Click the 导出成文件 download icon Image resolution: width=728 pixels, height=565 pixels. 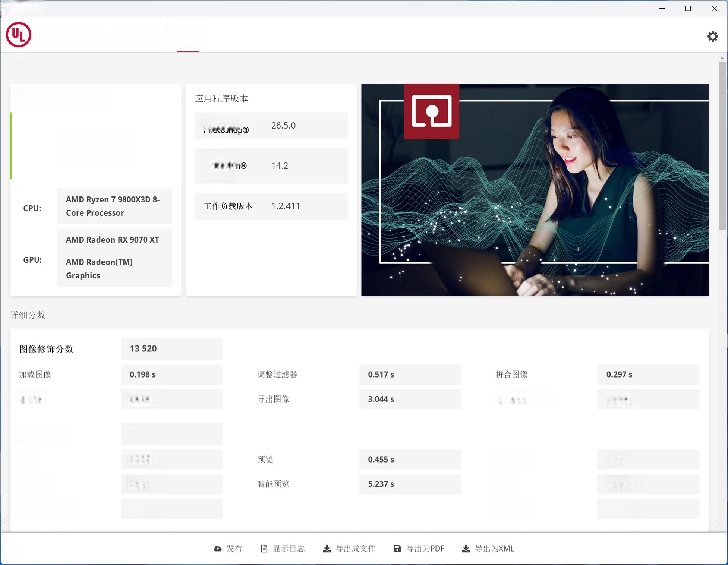(327, 549)
